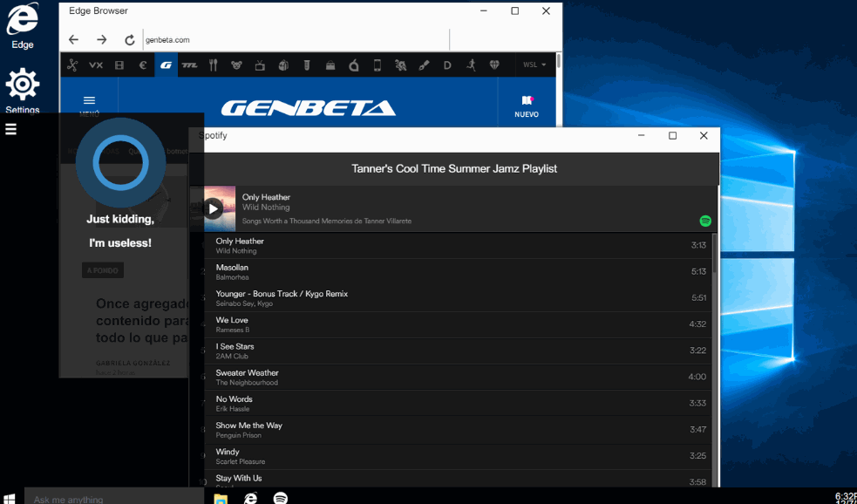Open the Windows Start button
Image resolution: width=857 pixels, height=504 pixels.
(10, 499)
